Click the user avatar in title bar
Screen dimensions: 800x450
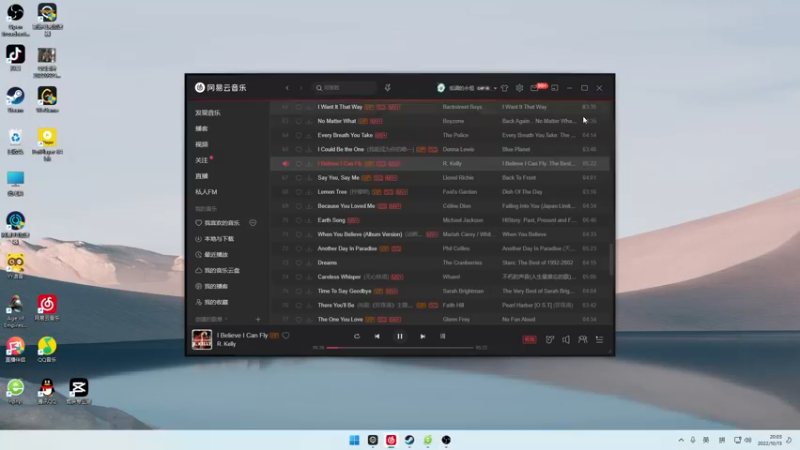[441, 88]
